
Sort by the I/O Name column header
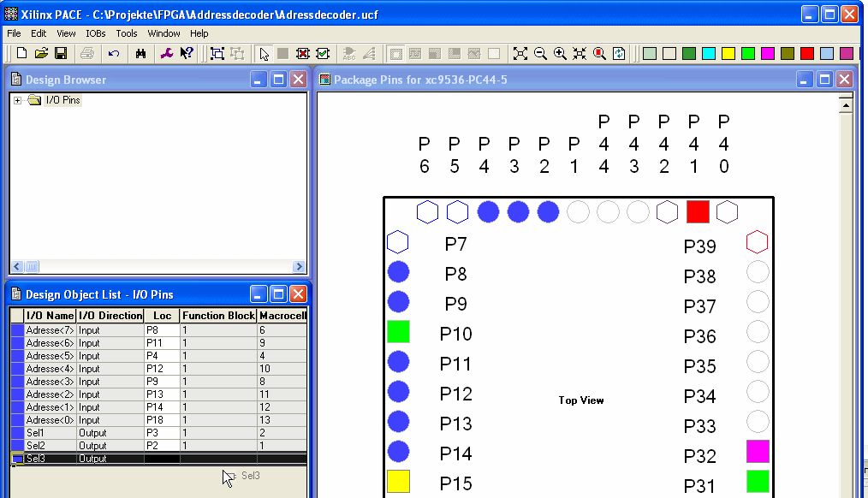pyautogui.click(x=50, y=316)
